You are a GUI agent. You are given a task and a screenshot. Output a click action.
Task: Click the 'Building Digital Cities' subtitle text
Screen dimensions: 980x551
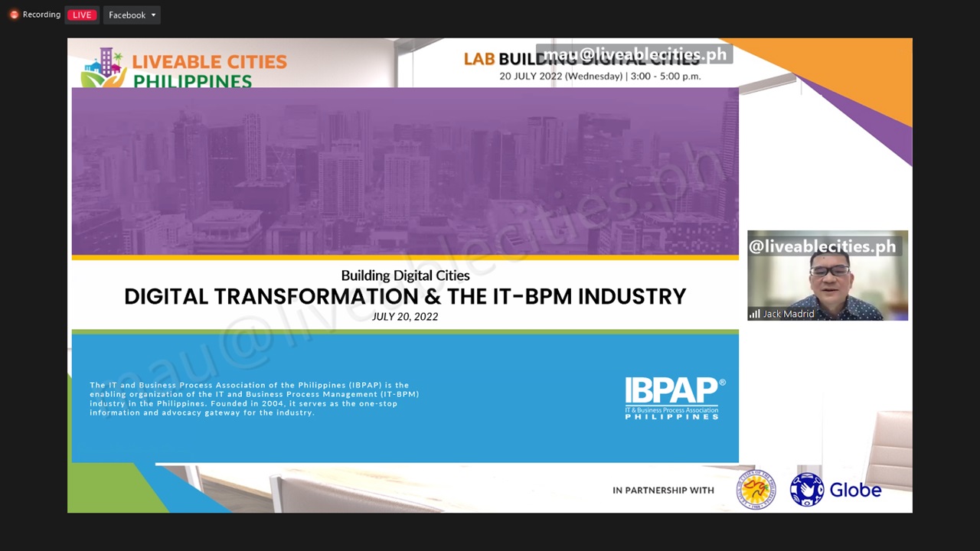[x=405, y=275]
